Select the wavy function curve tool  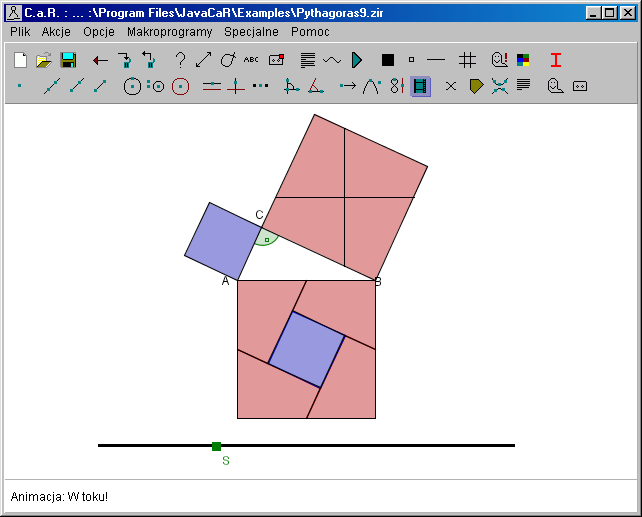[x=332, y=61]
